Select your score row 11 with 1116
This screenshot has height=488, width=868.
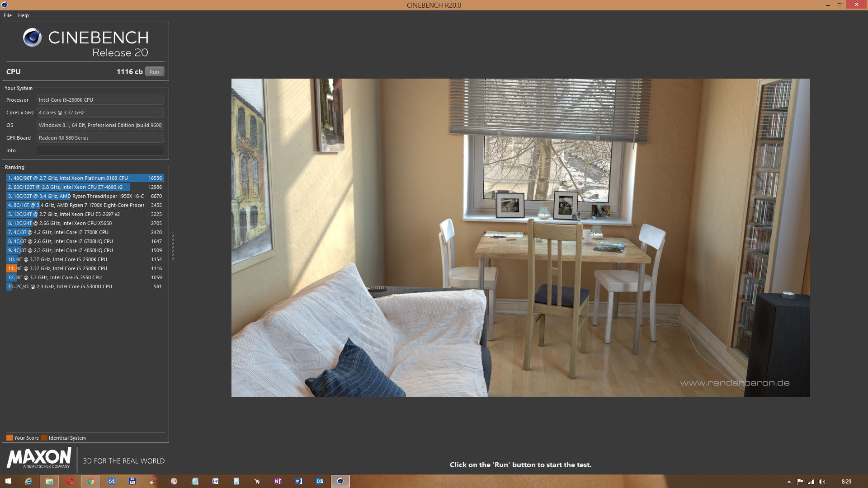click(x=85, y=268)
